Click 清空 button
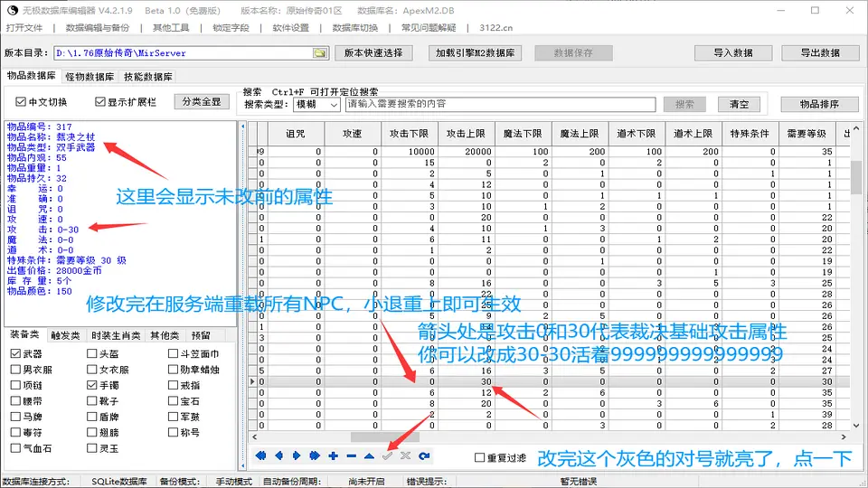The image size is (868, 488). (739, 104)
